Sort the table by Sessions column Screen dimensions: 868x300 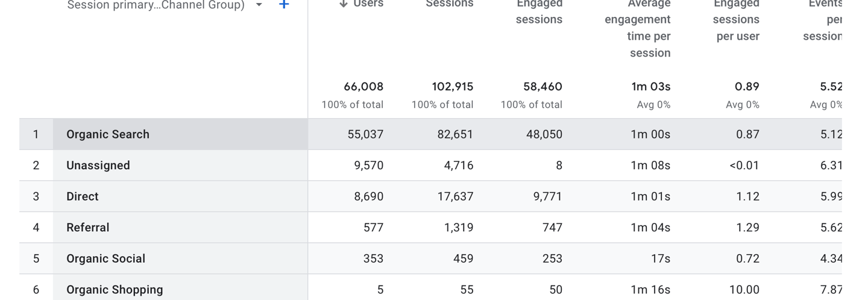(x=449, y=4)
